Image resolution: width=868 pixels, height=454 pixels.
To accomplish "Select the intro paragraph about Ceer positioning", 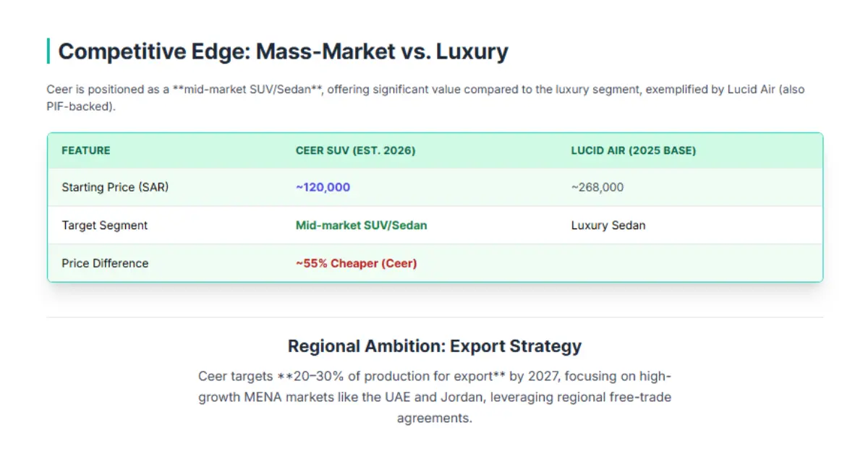I will [x=425, y=90].
